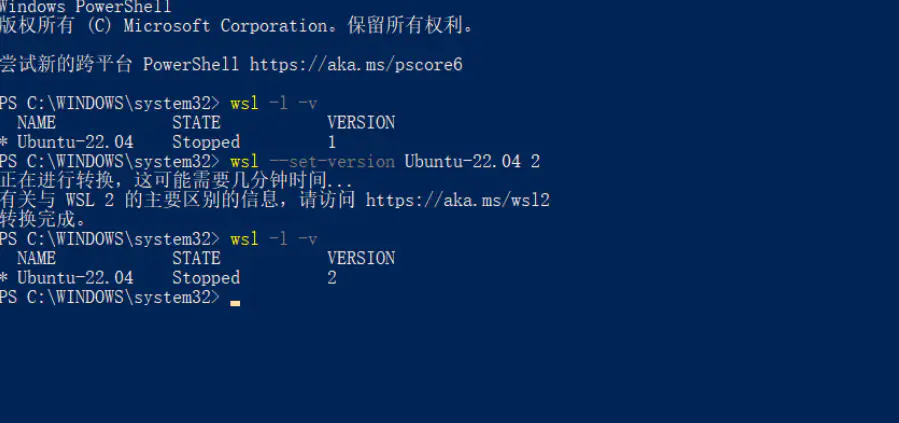The image size is (899, 423).
Task: Click the https://aka.ms/pscore6 link
Action: coord(356,65)
